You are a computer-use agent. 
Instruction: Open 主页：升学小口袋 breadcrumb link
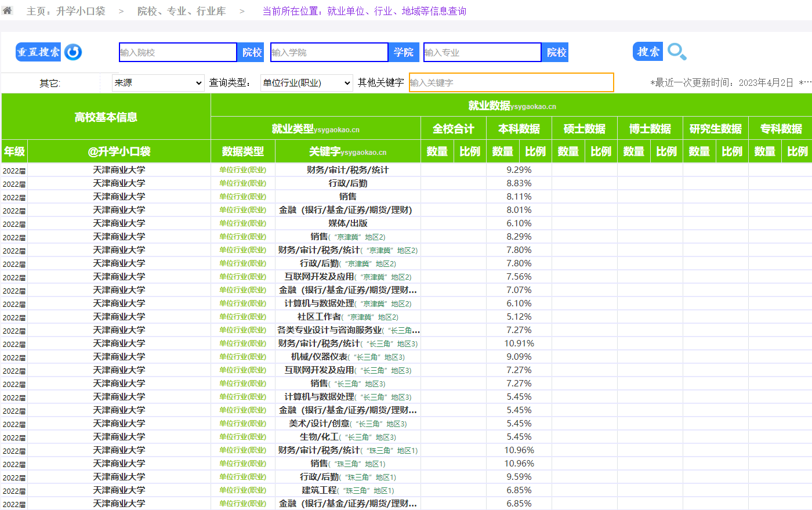point(66,11)
